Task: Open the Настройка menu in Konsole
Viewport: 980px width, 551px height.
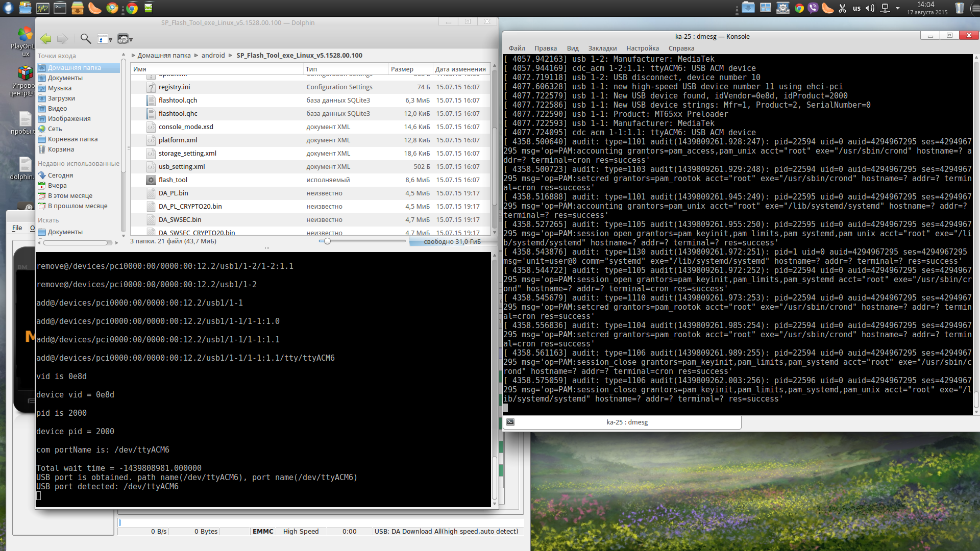Action: click(642, 48)
